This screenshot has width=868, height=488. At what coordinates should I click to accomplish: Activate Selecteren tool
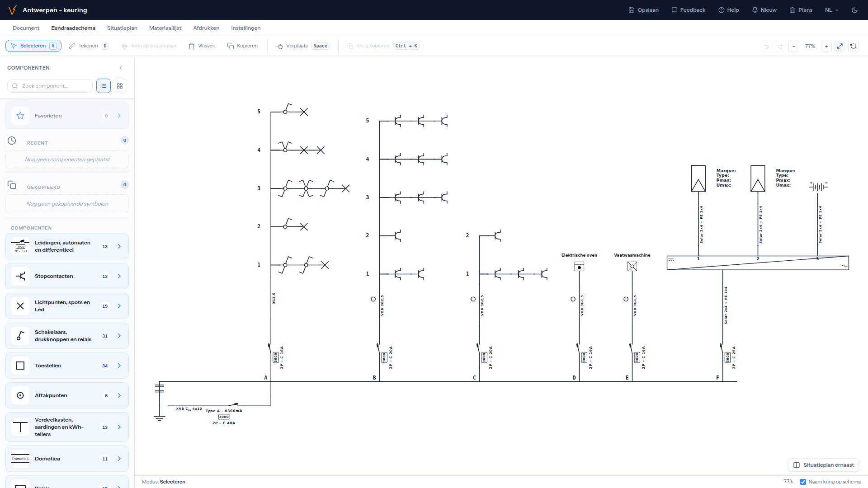coord(33,46)
